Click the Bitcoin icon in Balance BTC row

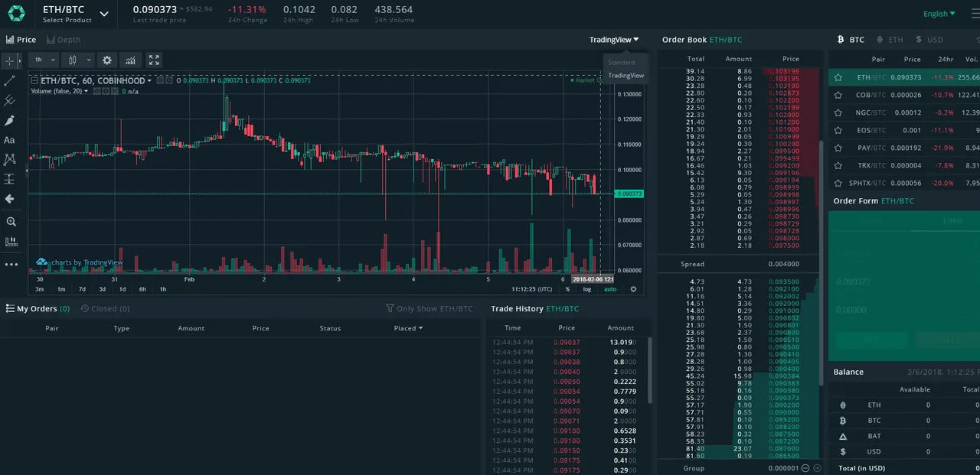click(x=843, y=421)
